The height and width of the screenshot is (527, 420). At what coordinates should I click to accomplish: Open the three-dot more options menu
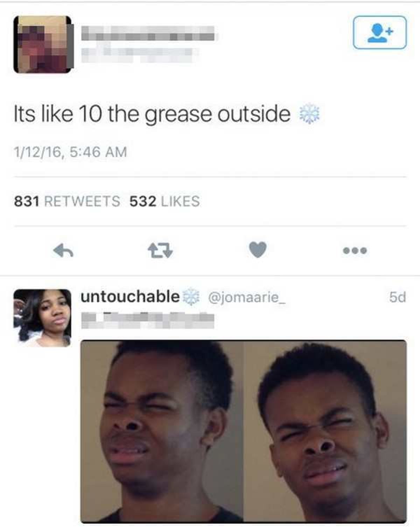pos(355,251)
